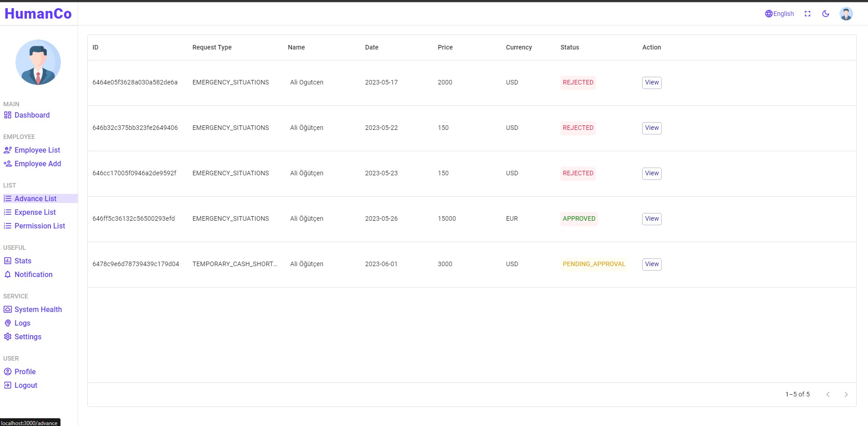View the APPROVED EUR advance request

[651, 218]
